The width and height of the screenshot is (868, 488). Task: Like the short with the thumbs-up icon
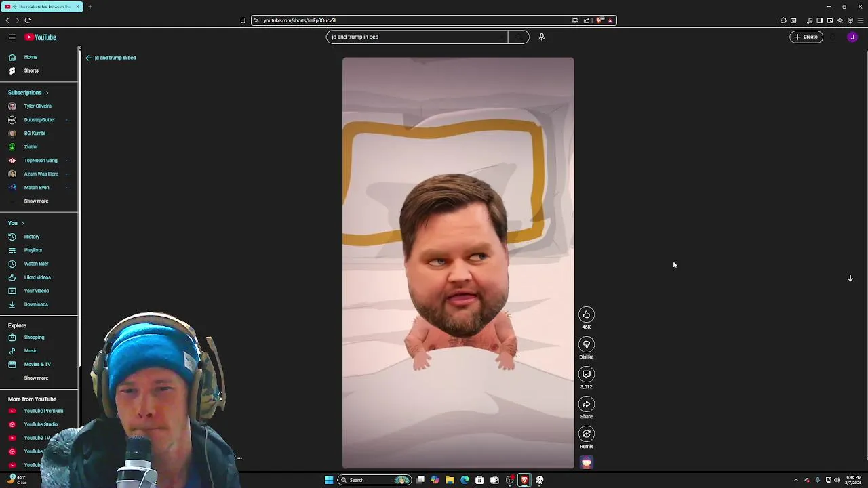click(x=587, y=314)
